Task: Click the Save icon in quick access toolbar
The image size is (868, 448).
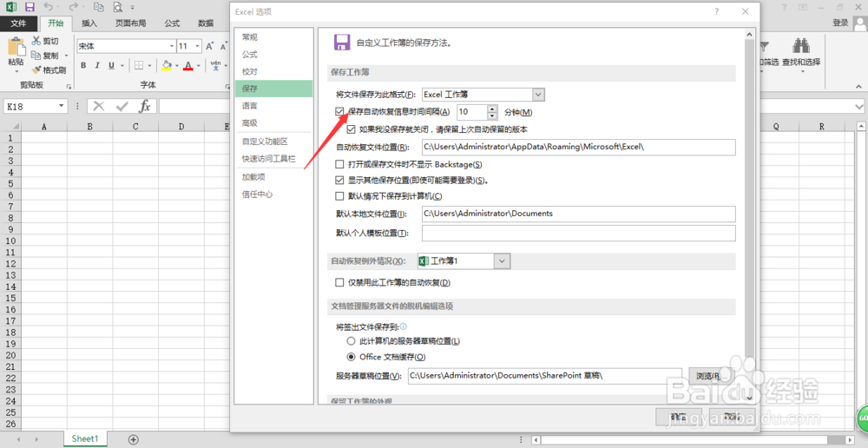Action: tap(30, 7)
